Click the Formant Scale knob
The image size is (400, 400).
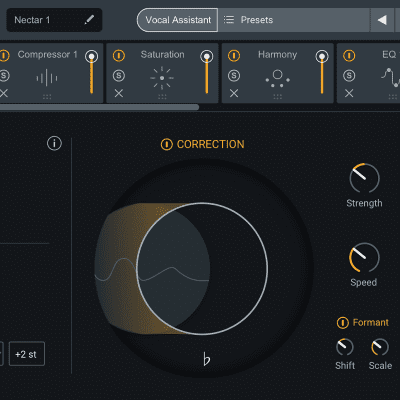[380, 347]
